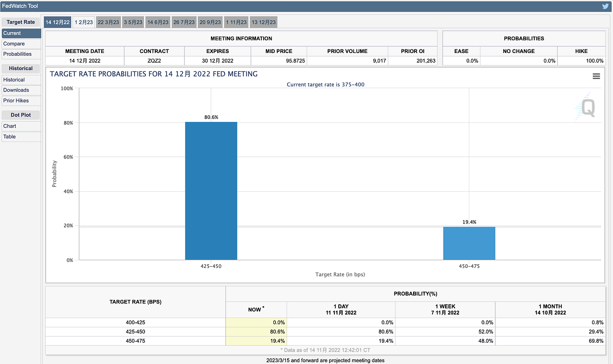Select the 13 12月23 meeting tab
This screenshot has height=364, width=613.
264,22
